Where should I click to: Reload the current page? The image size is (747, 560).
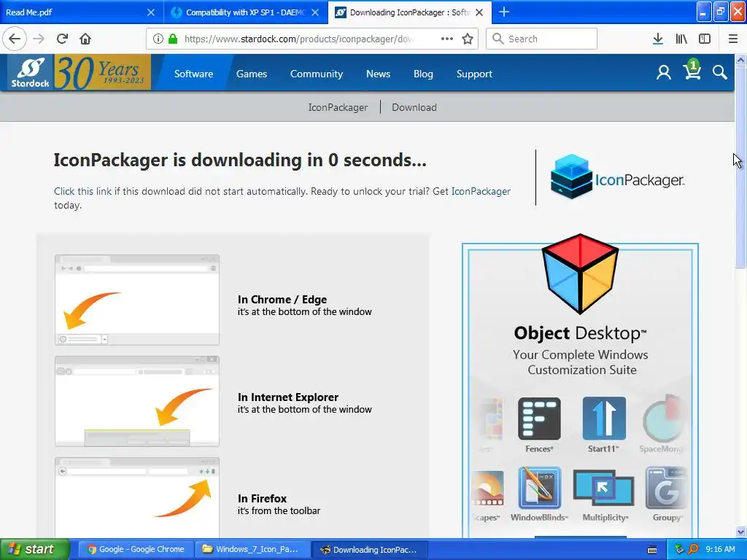[x=62, y=39]
